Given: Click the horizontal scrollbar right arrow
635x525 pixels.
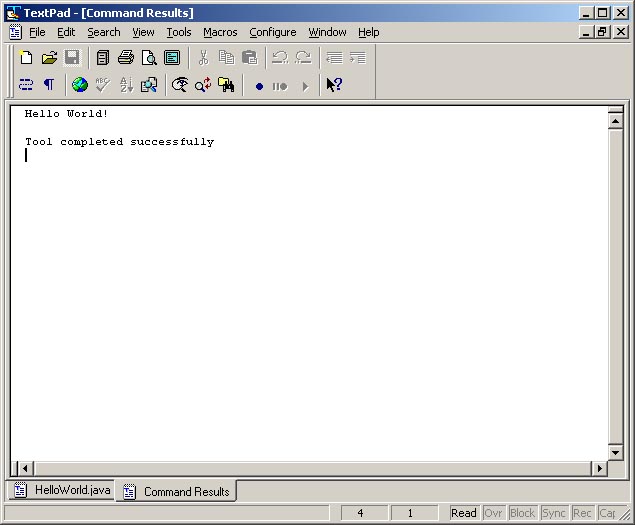Looking at the screenshot, I should point(599,468).
